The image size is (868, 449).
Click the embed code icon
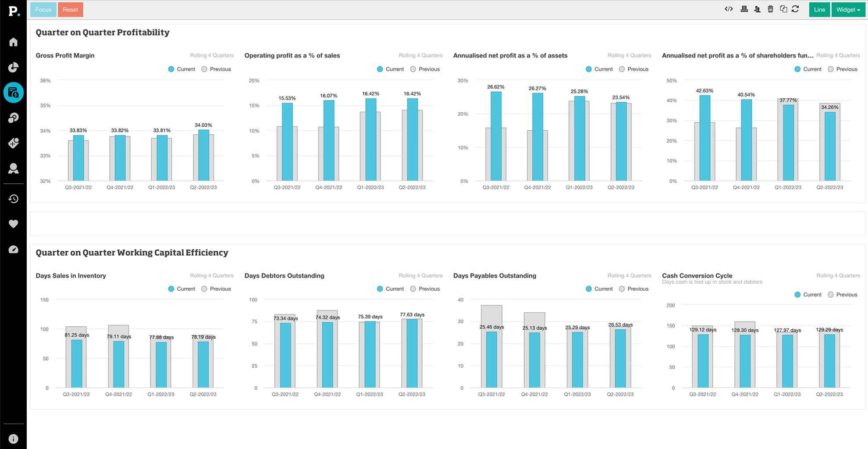pyautogui.click(x=729, y=9)
